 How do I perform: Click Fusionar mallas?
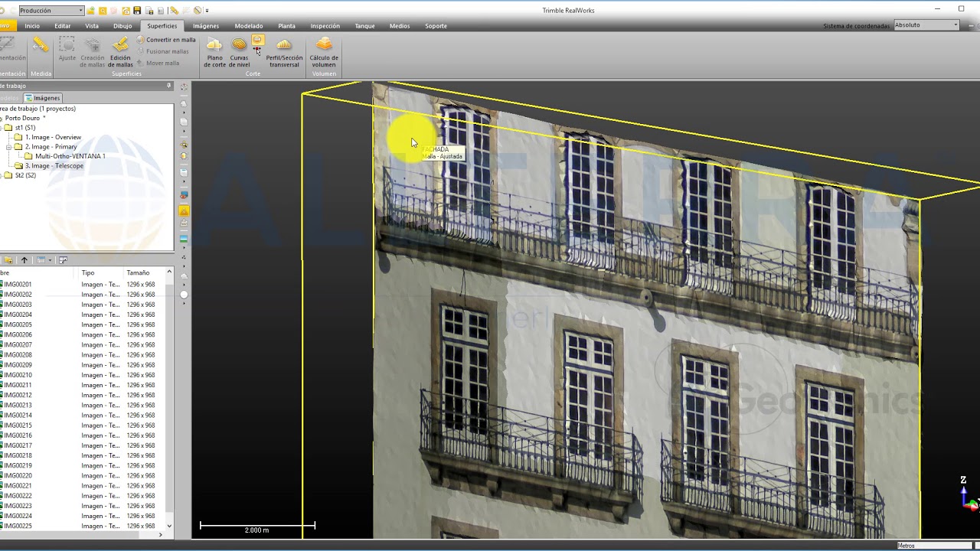(x=162, y=51)
